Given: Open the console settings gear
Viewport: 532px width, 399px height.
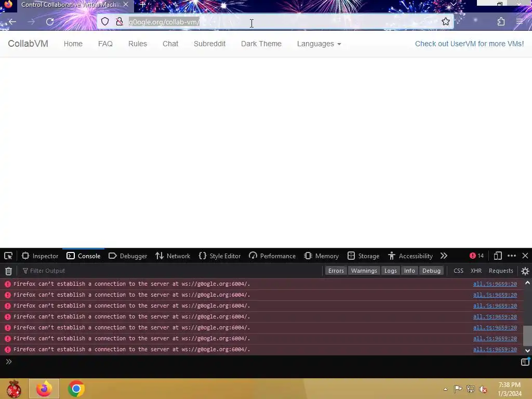Looking at the screenshot, I should tap(525, 271).
